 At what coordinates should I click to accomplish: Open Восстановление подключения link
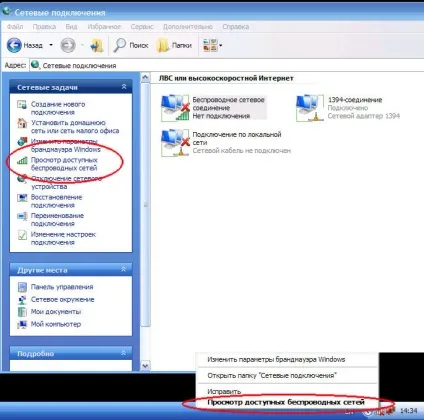pos(56,201)
